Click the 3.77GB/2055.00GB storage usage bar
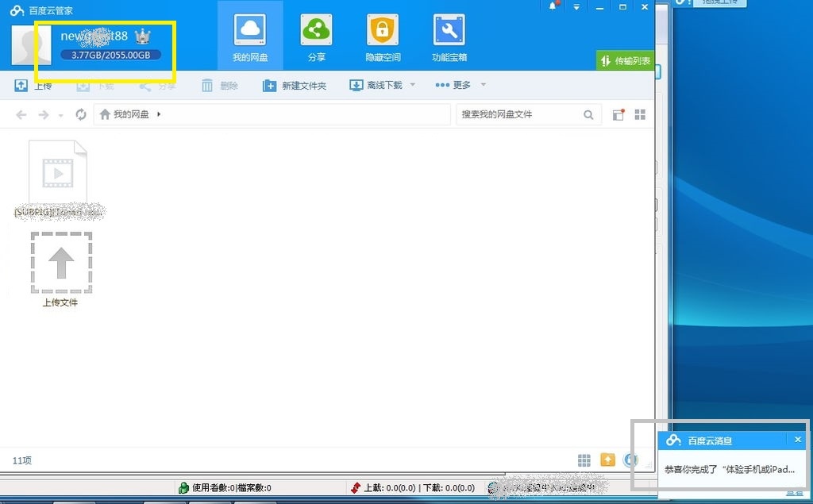The width and height of the screenshot is (813, 504). click(110, 55)
